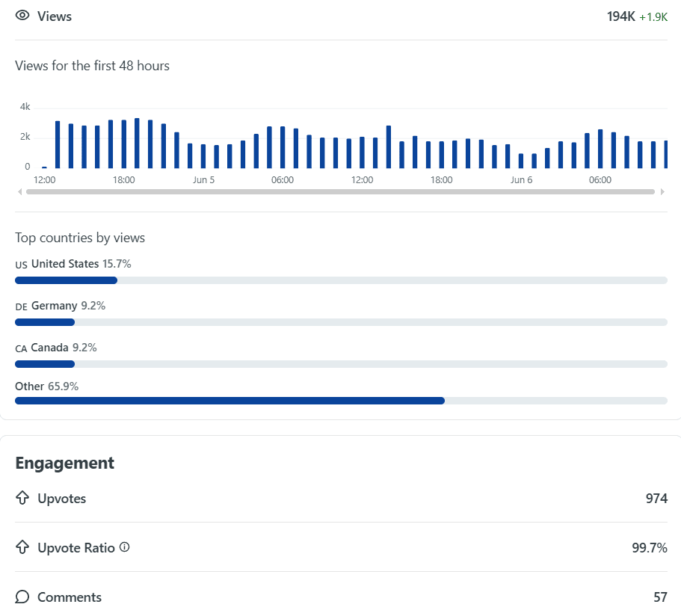Click the 194K total views count
This screenshot has height=616, width=681.
[x=620, y=16]
